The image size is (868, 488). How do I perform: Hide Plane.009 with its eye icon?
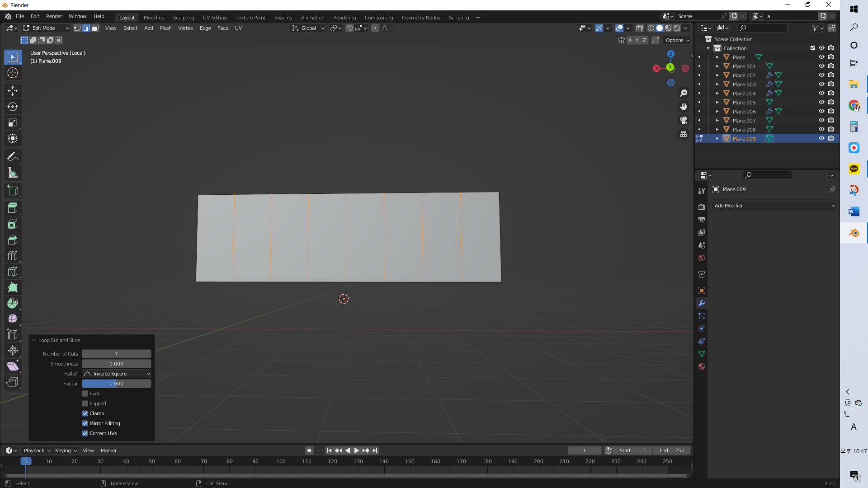pyautogui.click(x=821, y=139)
